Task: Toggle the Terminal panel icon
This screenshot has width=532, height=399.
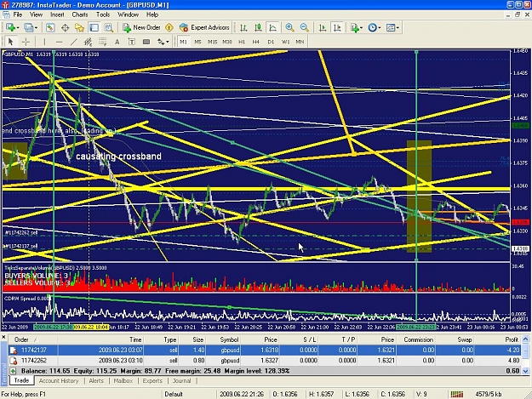Action: pyautogui.click(x=94, y=27)
